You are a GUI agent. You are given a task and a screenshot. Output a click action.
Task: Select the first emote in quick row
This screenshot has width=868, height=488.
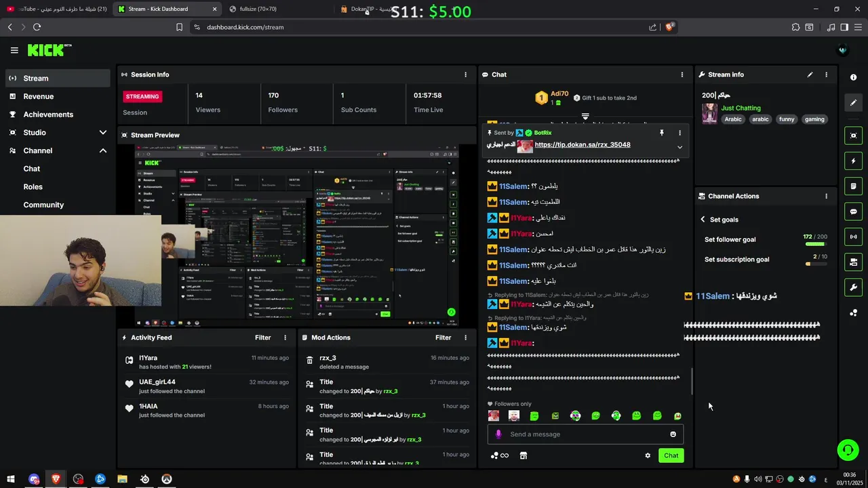494,415
